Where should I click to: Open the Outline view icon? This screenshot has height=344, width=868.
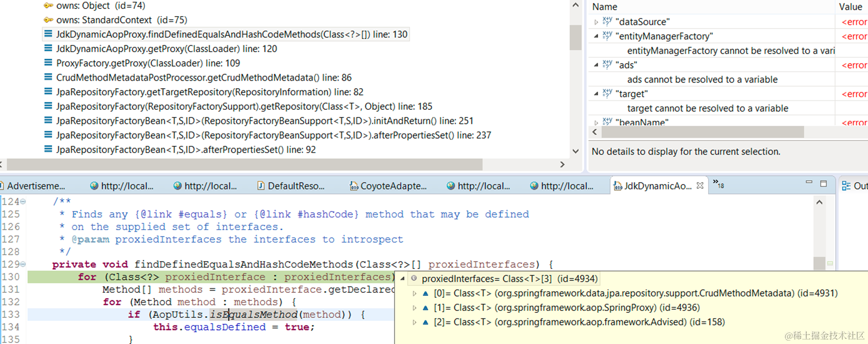(846, 186)
